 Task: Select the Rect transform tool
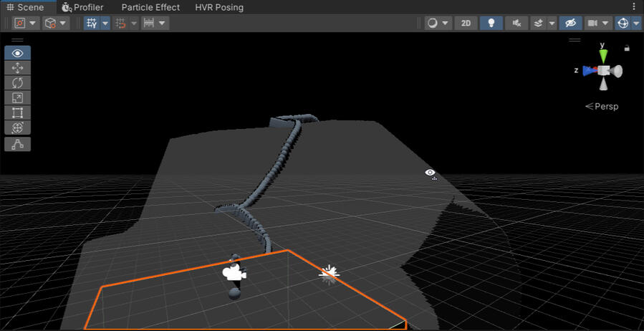pyautogui.click(x=18, y=113)
